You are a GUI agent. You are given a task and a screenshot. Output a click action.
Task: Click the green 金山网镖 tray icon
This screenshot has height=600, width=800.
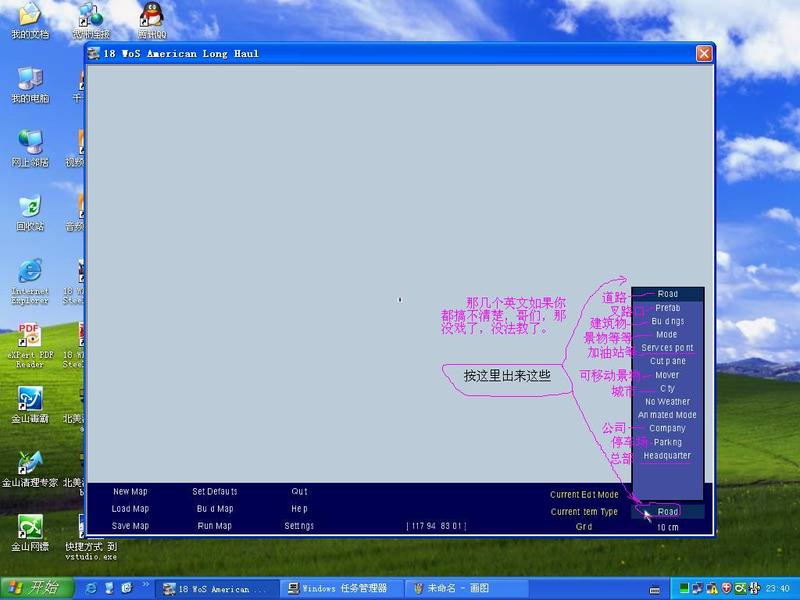pos(740,589)
